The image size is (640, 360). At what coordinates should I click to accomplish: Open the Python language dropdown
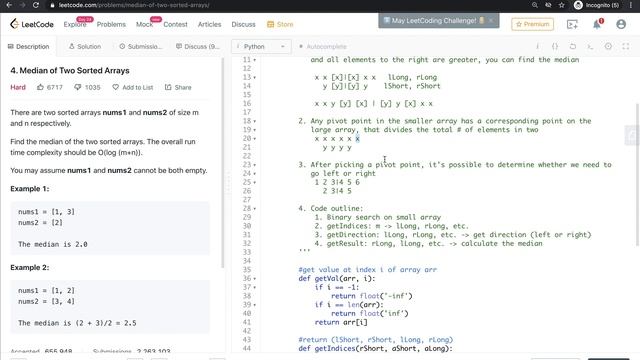(x=261, y=47)
